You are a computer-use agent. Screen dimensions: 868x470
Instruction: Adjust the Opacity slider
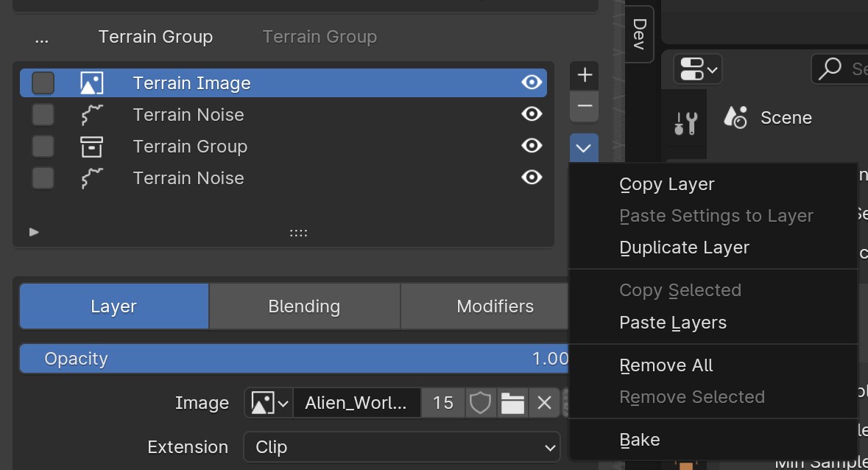294,359
